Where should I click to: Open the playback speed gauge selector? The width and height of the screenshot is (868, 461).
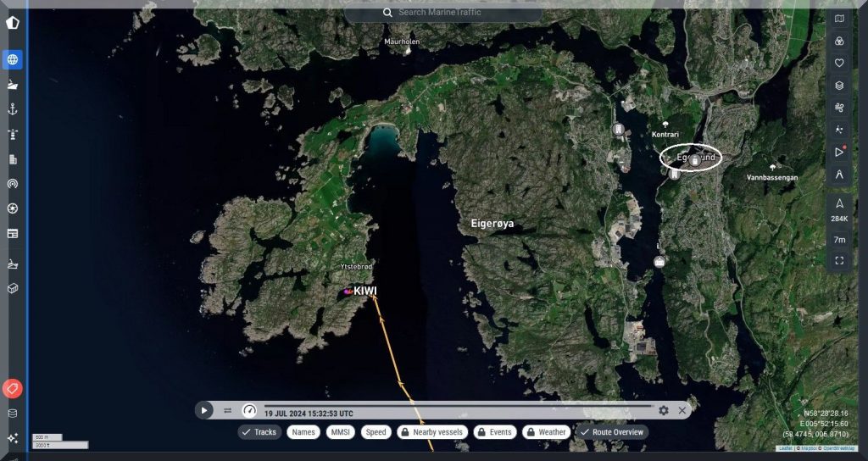(249, 410)
